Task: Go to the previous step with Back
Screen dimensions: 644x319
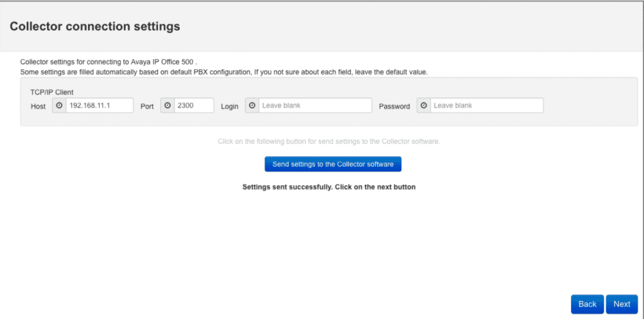Action: (587, 304)
